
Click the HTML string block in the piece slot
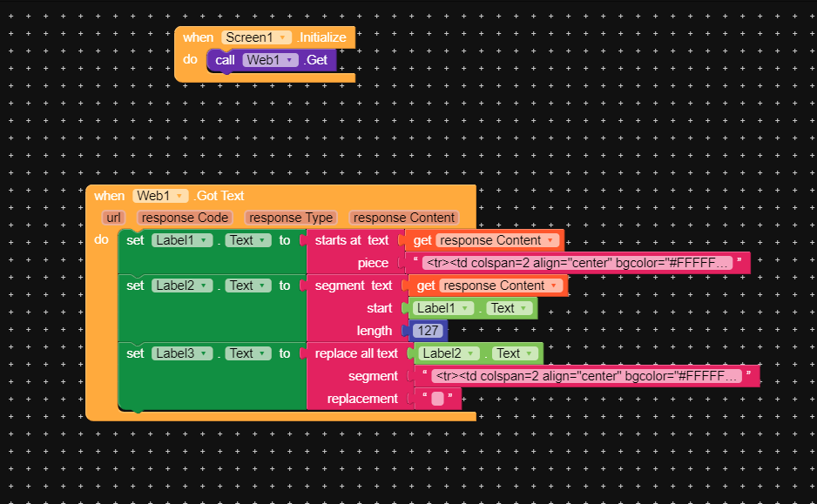point(584,262)
